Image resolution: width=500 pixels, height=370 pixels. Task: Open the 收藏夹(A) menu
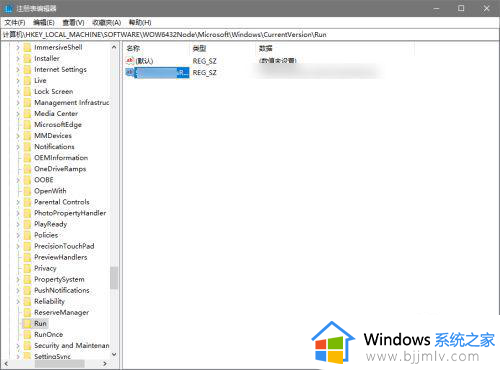106,23
